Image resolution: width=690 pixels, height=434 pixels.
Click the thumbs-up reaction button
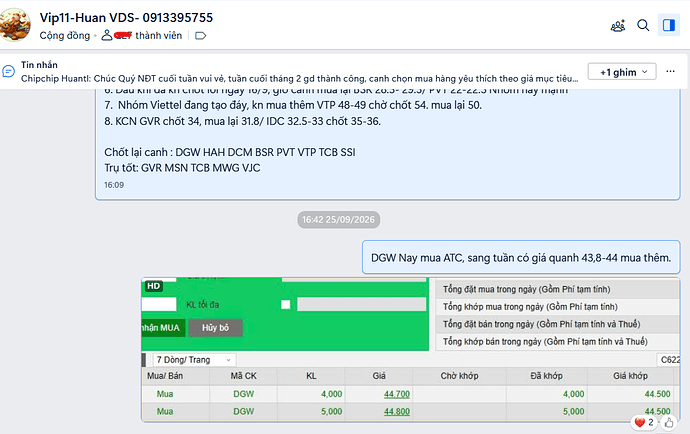[x=669, y=423]
